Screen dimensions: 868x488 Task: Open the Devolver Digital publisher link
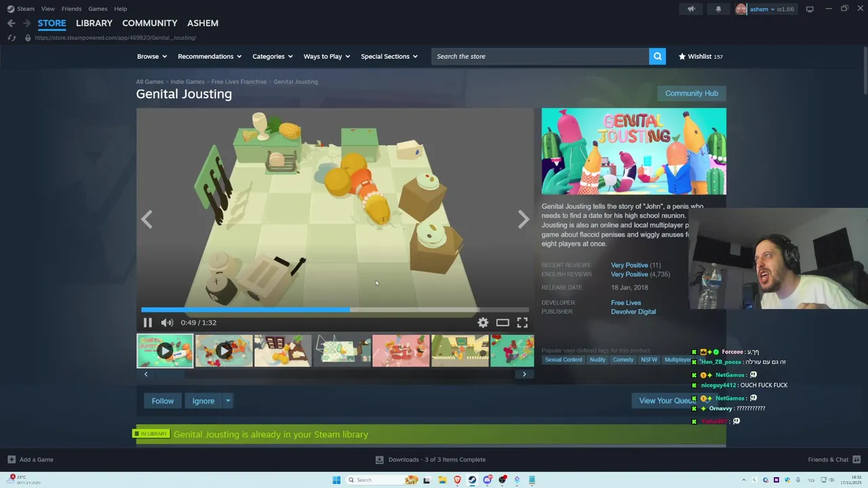click(633, 312)
